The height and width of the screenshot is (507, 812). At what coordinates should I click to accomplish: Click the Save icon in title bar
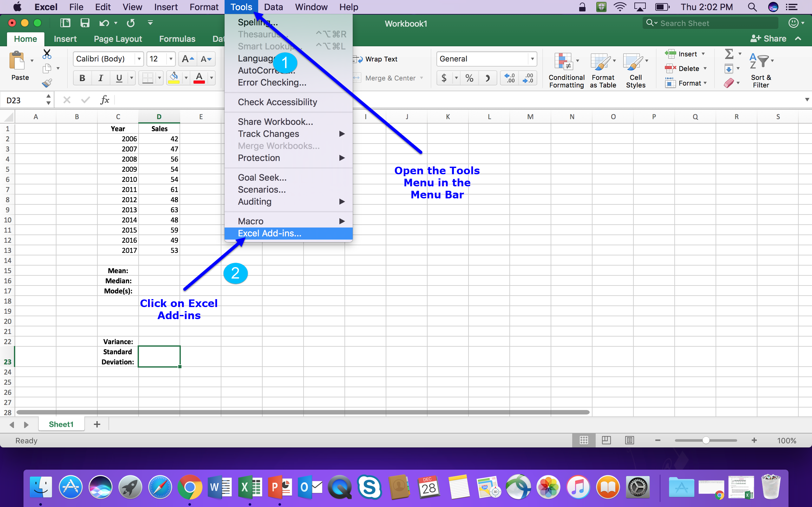[85, 23]
